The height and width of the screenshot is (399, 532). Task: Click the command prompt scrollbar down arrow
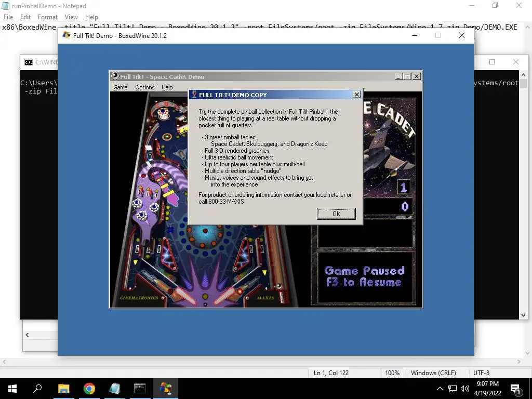[523, 315]
